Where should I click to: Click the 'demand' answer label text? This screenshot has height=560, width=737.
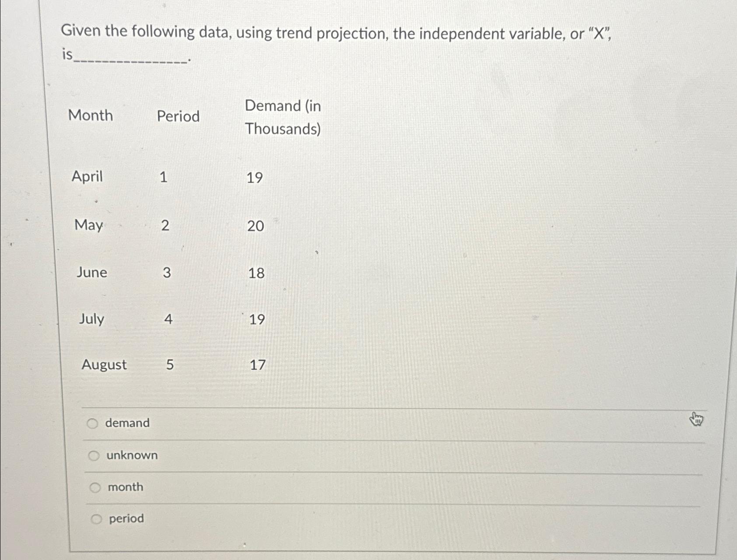tap(127, 423)
